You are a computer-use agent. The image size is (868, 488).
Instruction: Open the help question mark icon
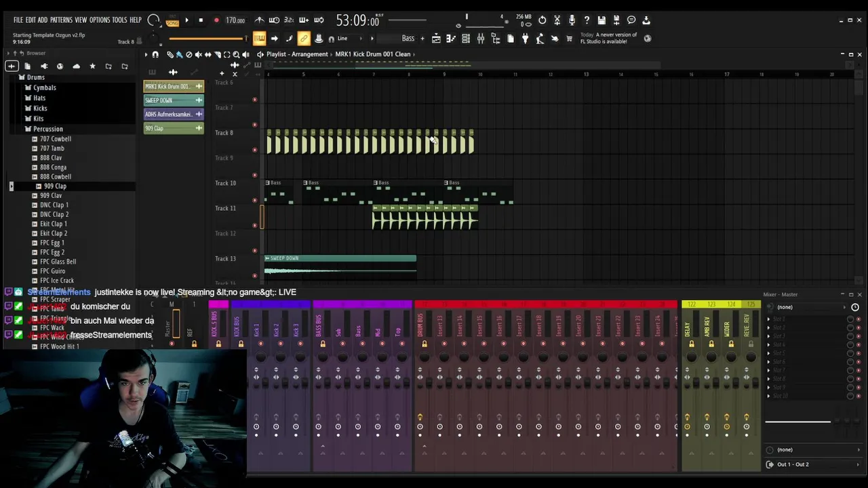[x=587, y=20]
